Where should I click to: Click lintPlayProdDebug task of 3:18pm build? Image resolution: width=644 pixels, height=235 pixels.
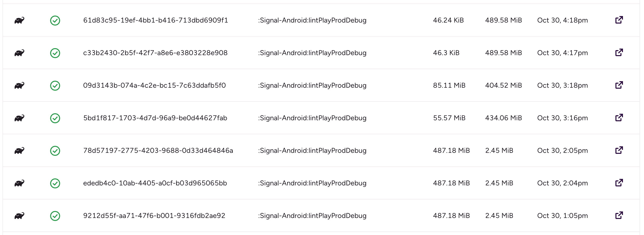(312, 85)
